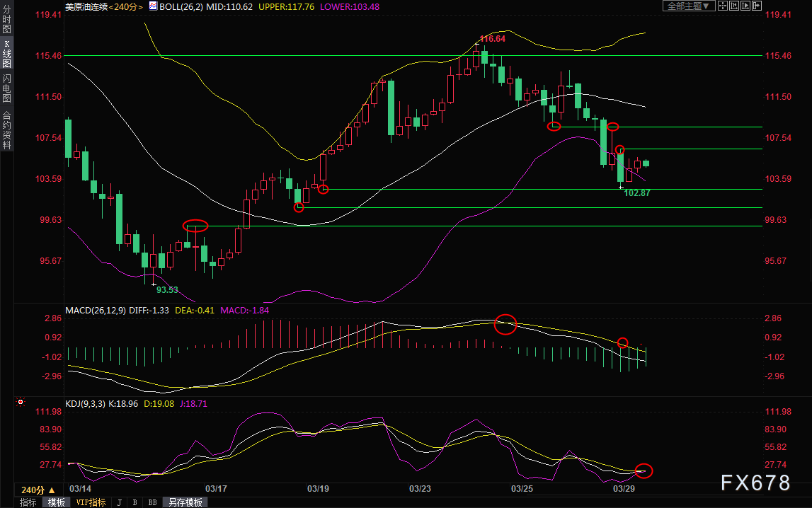The image size is (812, 508).
Task: Click the D:19.08 value
Action: coord(159,403)
